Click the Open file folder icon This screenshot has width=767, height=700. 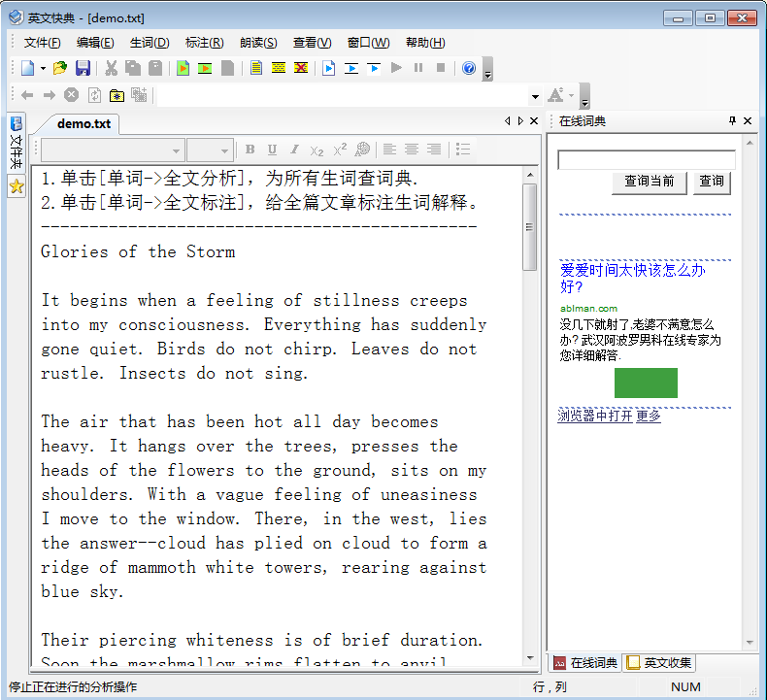point(60,68)
